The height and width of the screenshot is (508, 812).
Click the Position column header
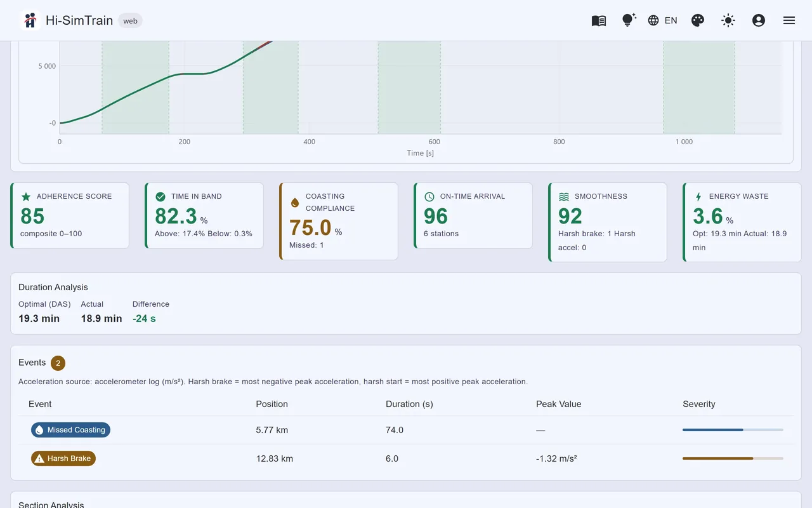pyautogui.click(x=272, y=404)
